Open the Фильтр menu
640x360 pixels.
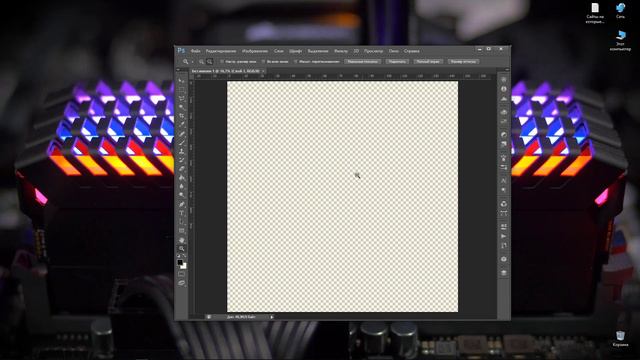pos(341,51)
